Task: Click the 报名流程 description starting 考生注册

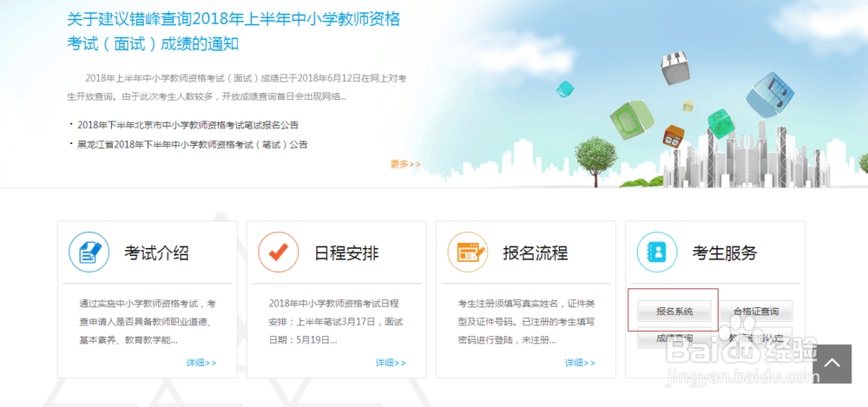Action: pyautogui.click(x=527, y=322)
